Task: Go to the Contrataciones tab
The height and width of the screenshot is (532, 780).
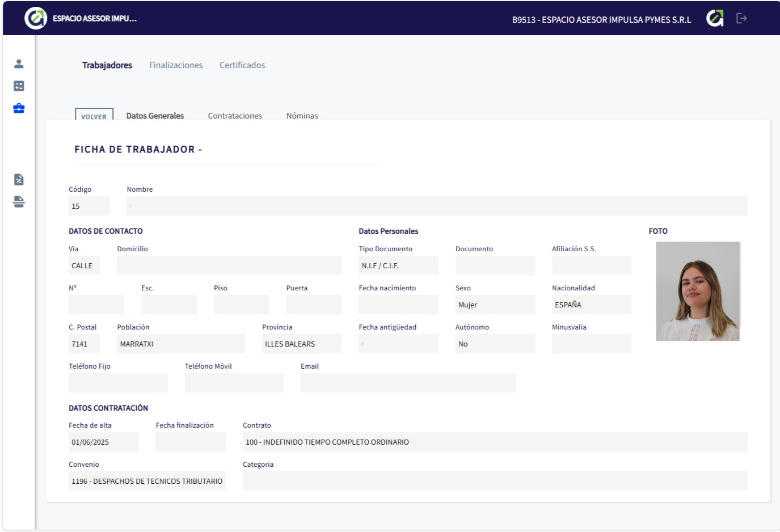Action: coord(235,116)
